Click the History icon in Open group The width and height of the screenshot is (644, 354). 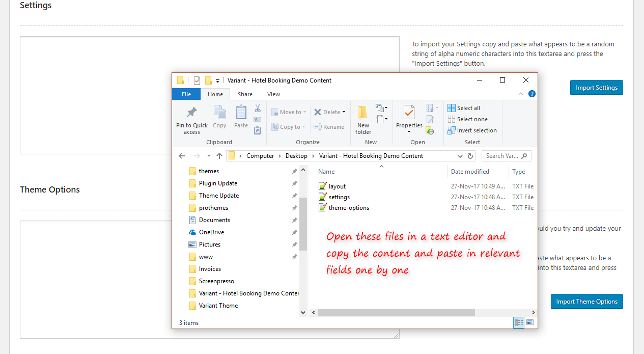click(x=430, y=130)
